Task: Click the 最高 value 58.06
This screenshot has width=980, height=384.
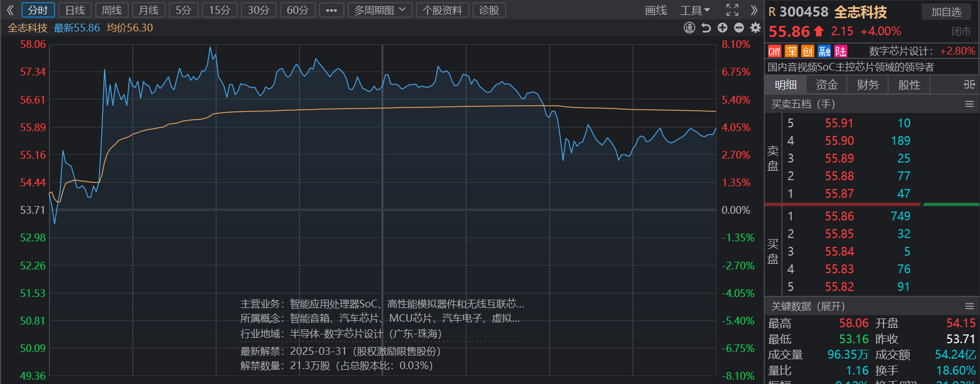Action: coord(853,323)
